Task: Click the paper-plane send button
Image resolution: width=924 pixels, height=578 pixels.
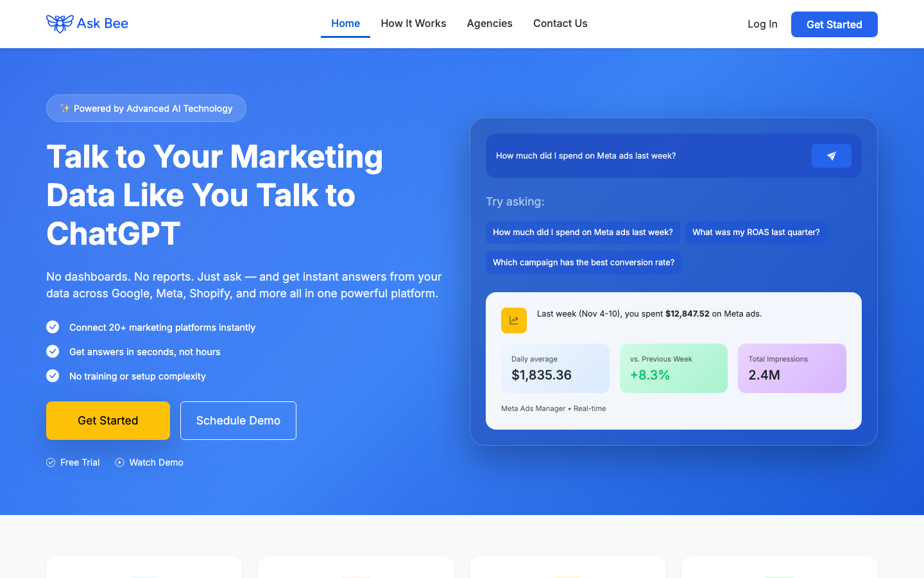Action: pyautogui.click(x=831, y=156)
